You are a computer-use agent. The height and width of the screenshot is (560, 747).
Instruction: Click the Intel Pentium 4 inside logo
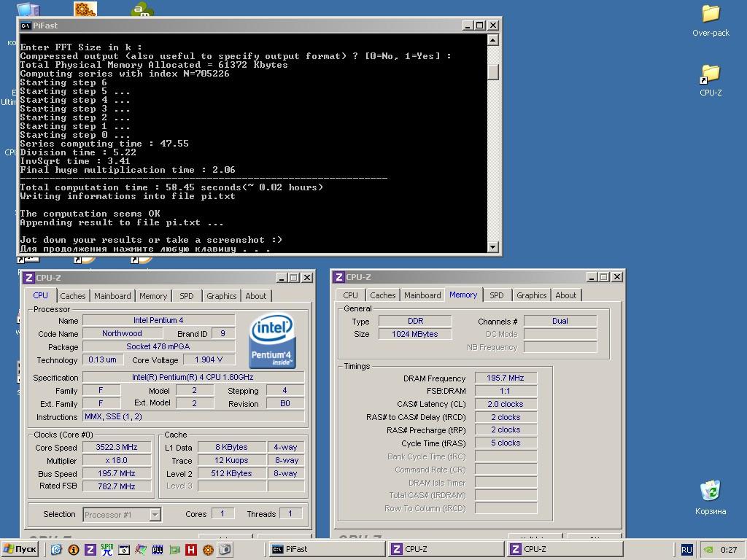[x=272, y=341]
